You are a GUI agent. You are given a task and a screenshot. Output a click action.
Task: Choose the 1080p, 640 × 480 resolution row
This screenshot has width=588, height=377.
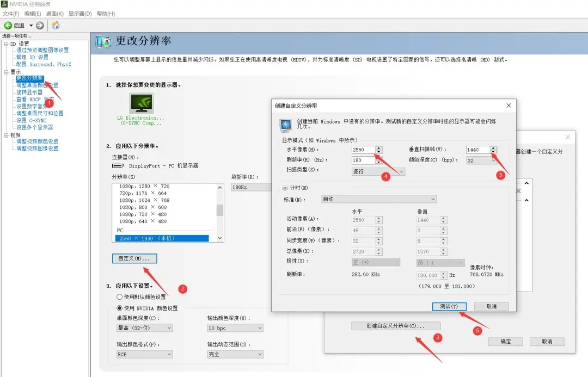(143, 221)
